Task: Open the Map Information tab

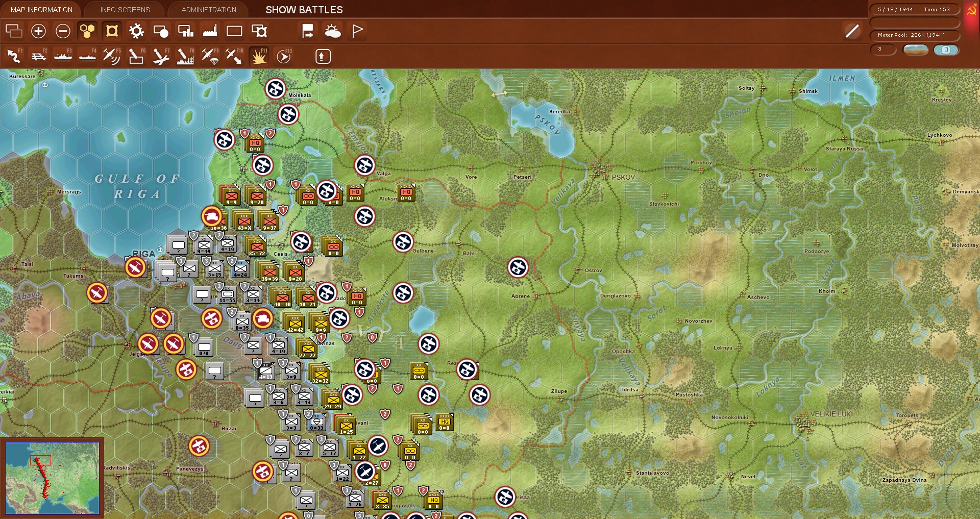Action: point(41,10)
